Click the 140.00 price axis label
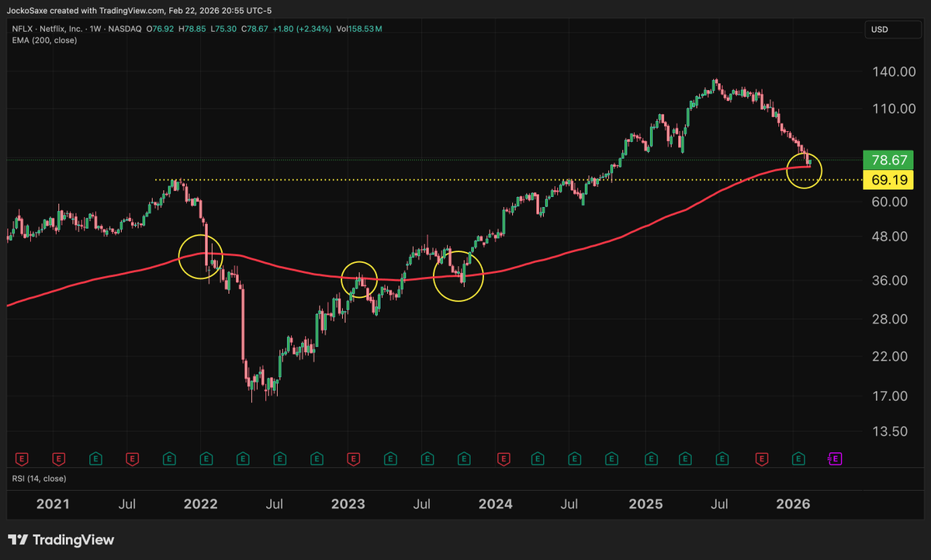Image resolution: width=931 pixels, height=560 pixels. click(x=893, y=71)
